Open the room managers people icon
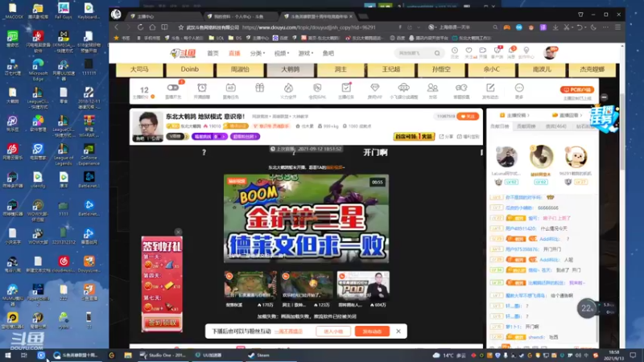 (x=432, y=88)
